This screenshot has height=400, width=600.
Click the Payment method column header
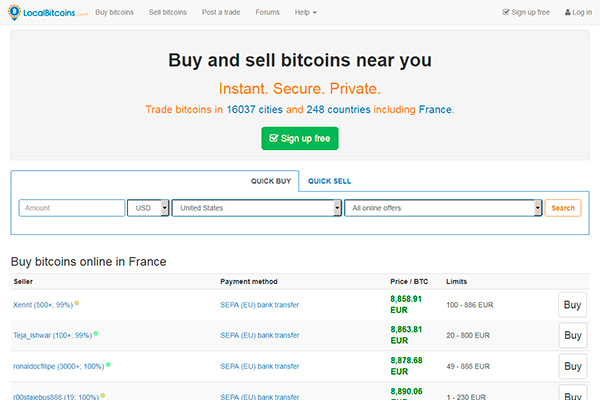click(249, 282)
